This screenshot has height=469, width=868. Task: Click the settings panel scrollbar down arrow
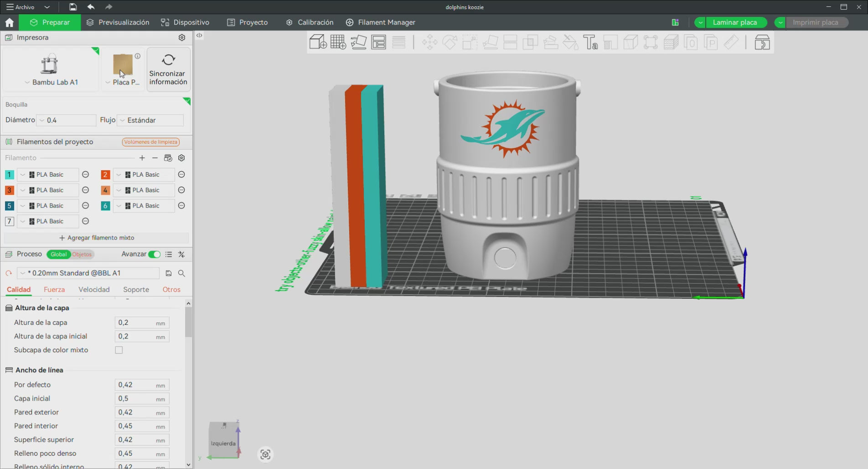[x=188, y=465]
